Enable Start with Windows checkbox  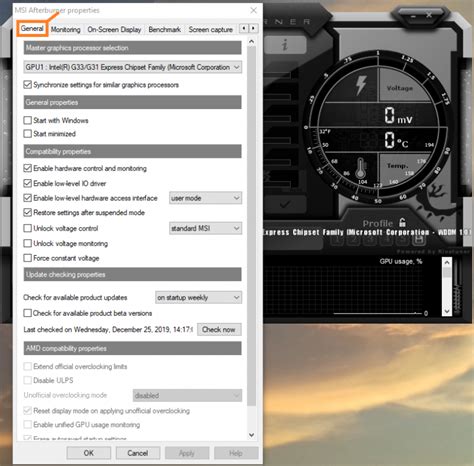tap(28, 120)
